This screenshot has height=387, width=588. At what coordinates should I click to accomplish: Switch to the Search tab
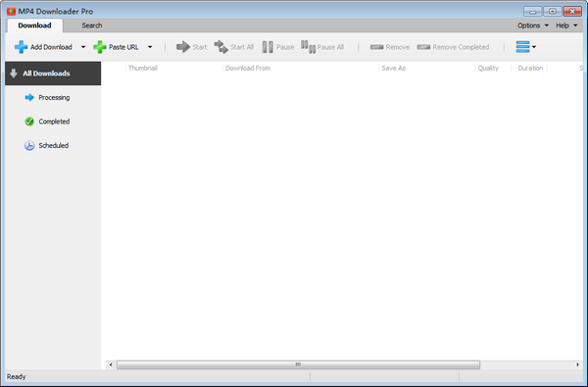pos(92,25)
